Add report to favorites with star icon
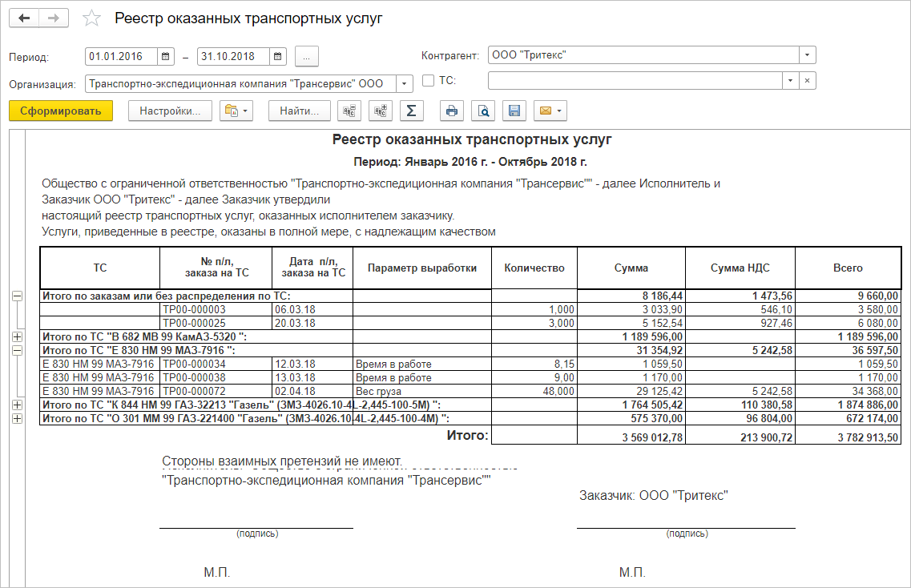Screen dimensions: 911x588 pyautogui.click(x=92, y=18)
